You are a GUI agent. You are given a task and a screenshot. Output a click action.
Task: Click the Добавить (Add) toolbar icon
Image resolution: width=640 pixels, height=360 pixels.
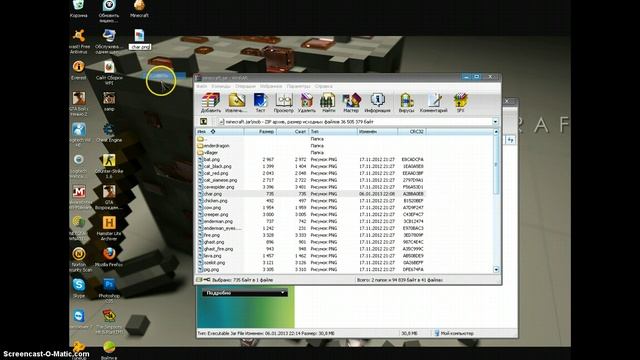click(211, 102)
